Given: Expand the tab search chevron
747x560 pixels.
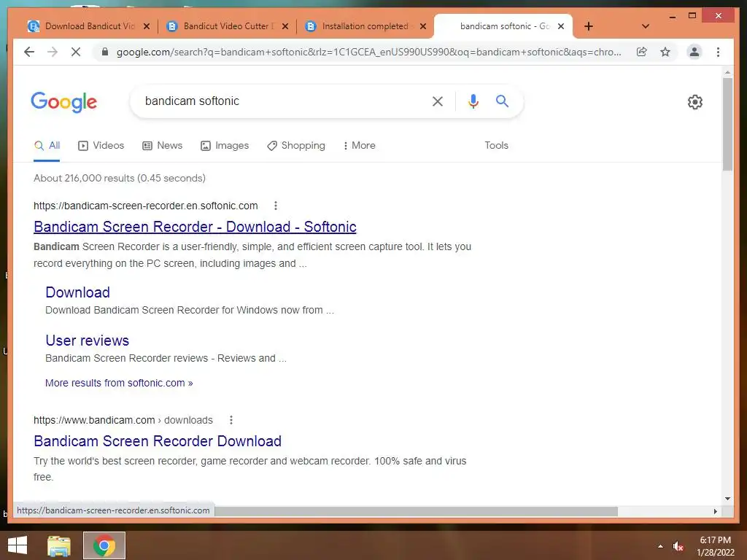Looking at the screenshot, I should (646, 26).
